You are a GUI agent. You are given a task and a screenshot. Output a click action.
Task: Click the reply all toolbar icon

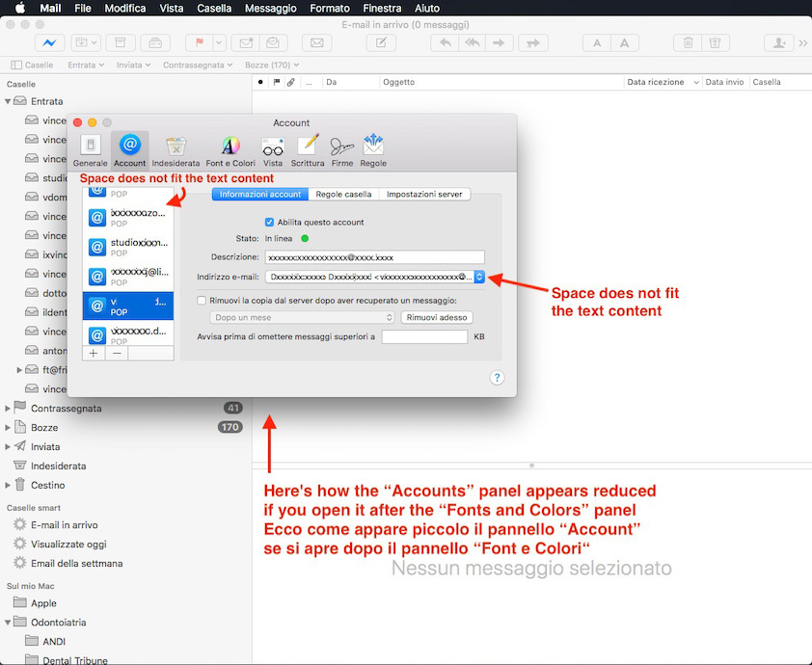(473, 43)
